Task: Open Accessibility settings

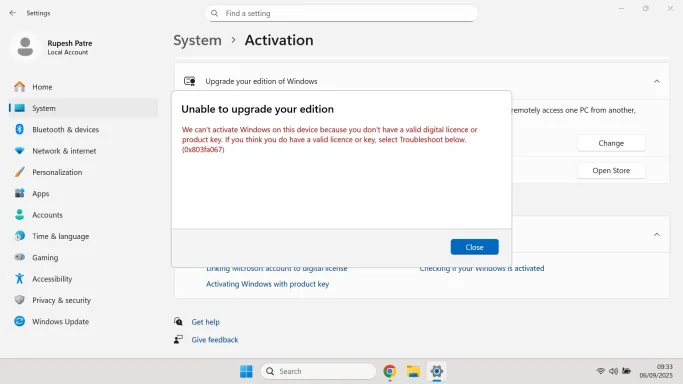Action: click(83, 279)
